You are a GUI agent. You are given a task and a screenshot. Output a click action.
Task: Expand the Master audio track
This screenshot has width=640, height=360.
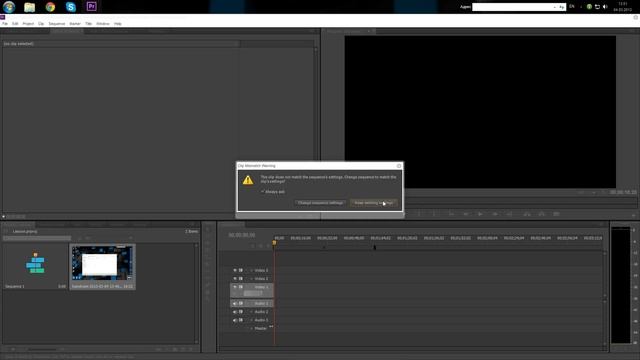tap(251, 328)
